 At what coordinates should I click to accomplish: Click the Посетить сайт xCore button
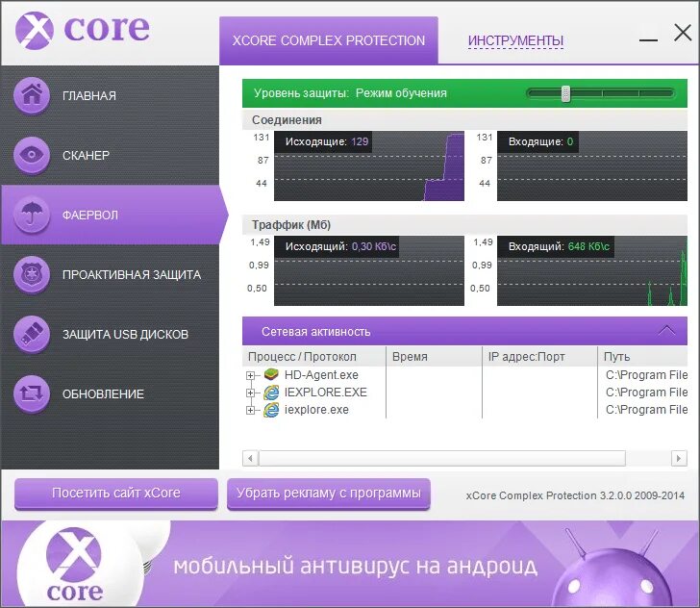click(116, 494)
